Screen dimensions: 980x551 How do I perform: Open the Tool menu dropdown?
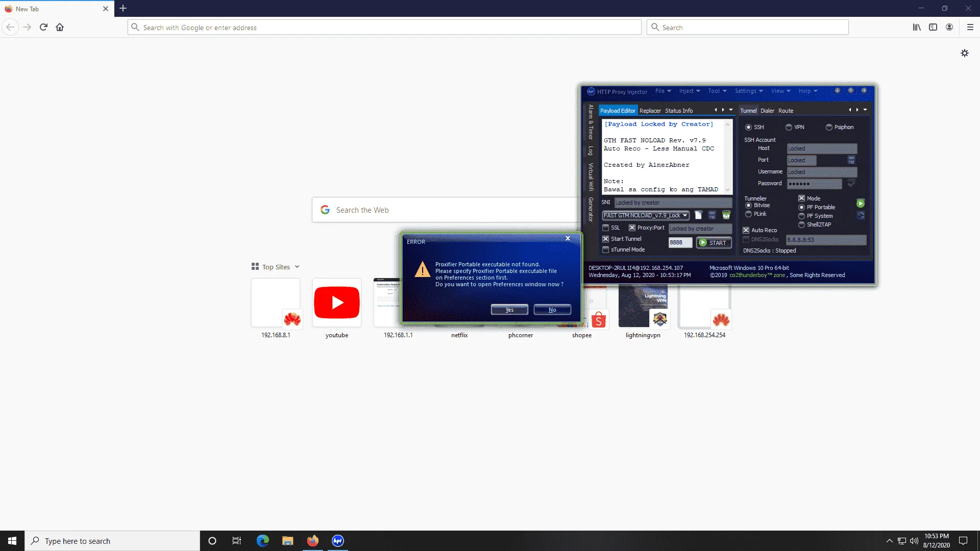[x=717, y=91]
